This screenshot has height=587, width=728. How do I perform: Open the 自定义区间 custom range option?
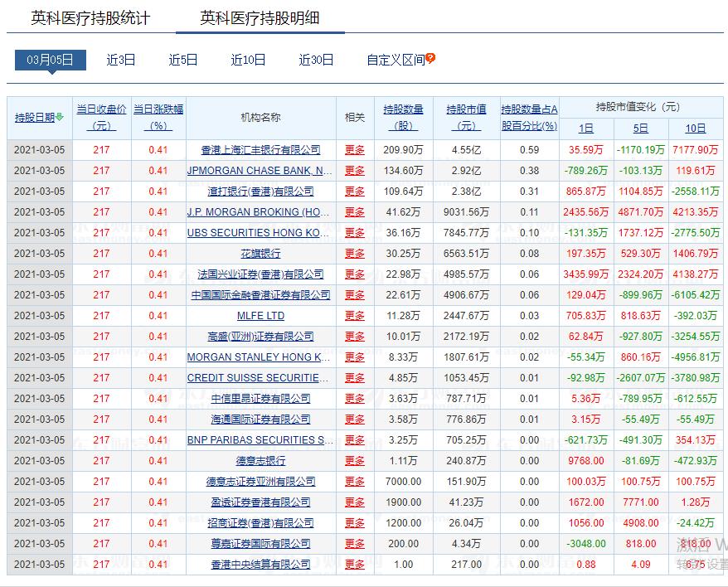click(x=396, y=60)
